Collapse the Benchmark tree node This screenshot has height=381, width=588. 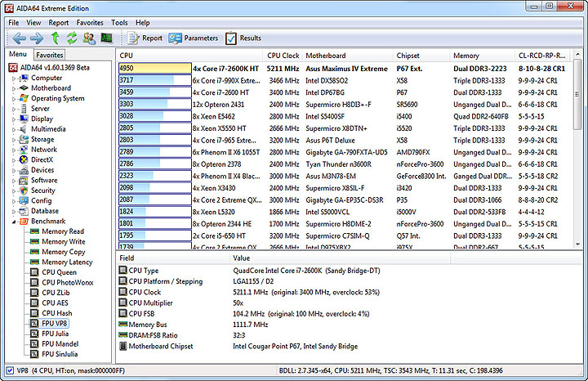click(x=14, y=222)
